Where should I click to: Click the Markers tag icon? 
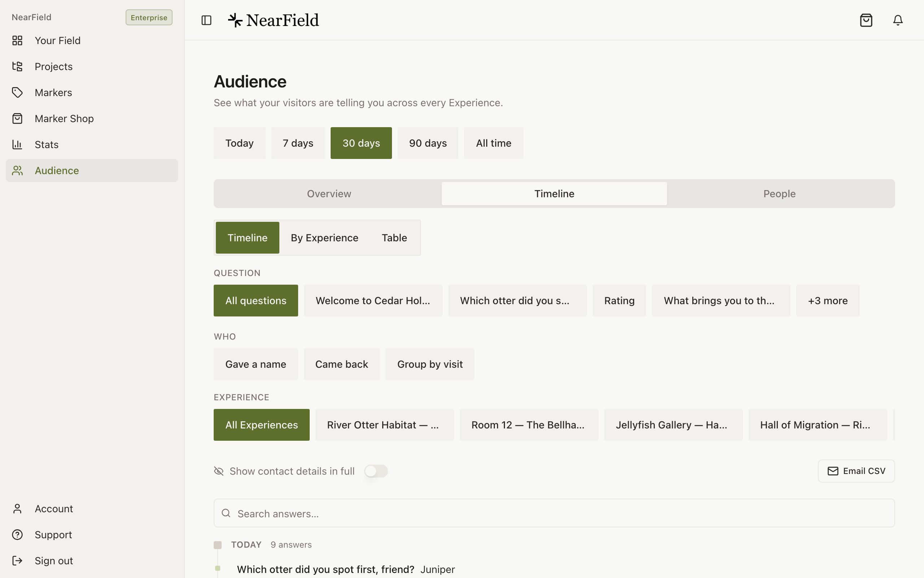(17, 92)
